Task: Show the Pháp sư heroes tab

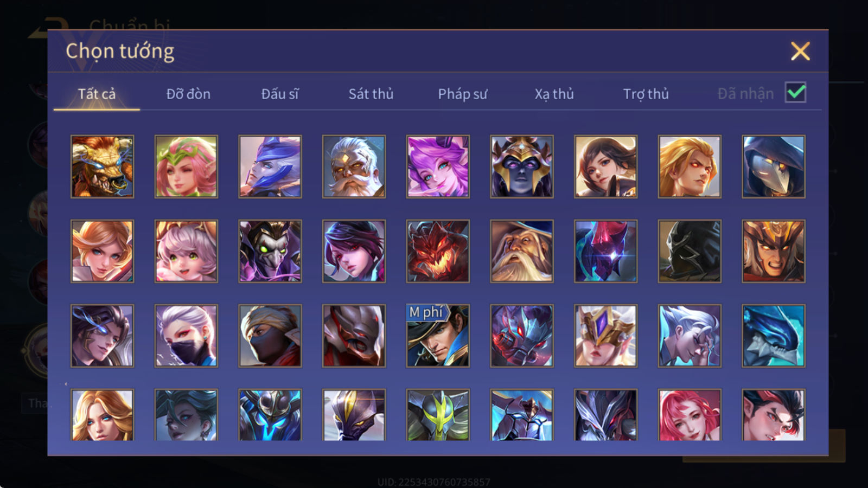Action: coord(463,94)
